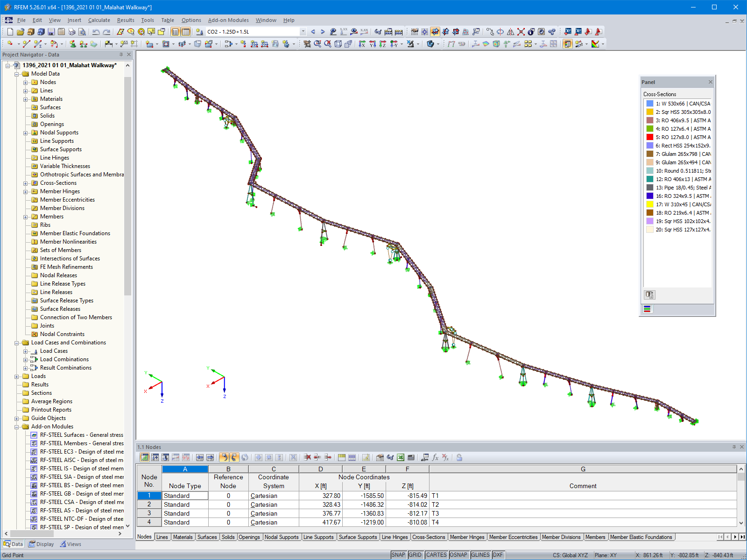Toggle GLINES in status bar
This screenshot has height=560, width=747.
[x=480, y=555]
